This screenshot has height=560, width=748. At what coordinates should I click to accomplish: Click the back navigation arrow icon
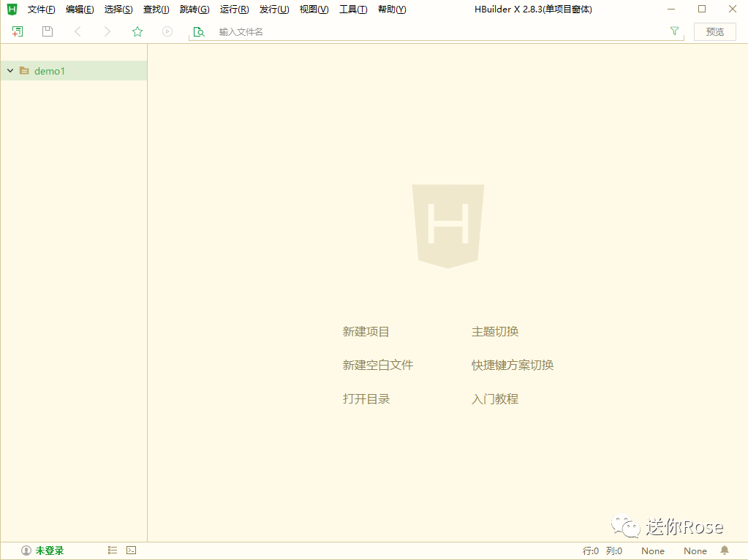click(x=78, y=31)
